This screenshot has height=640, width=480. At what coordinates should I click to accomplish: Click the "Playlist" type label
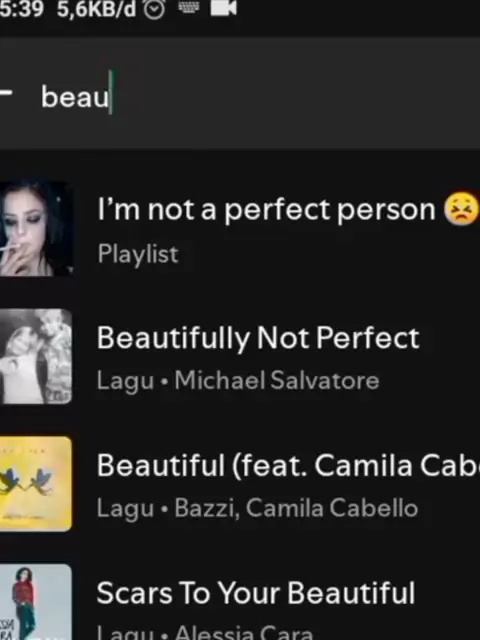pos(138,254)
